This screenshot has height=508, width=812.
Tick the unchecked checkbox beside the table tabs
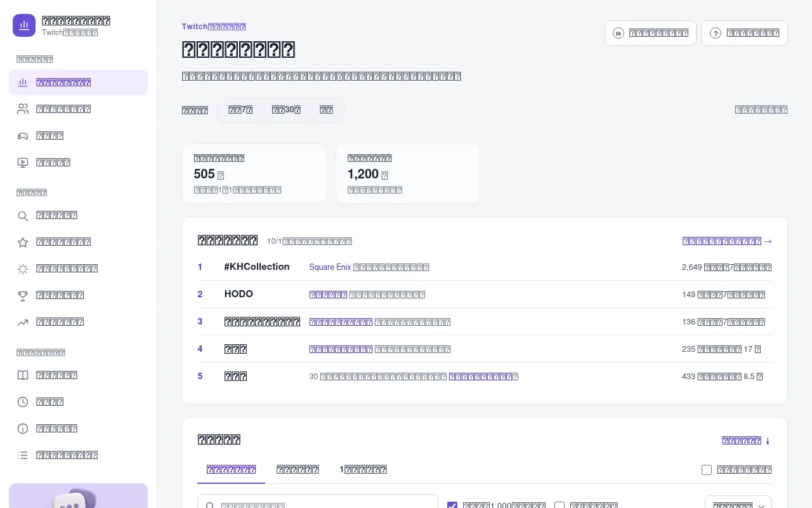tap(707, 470)
